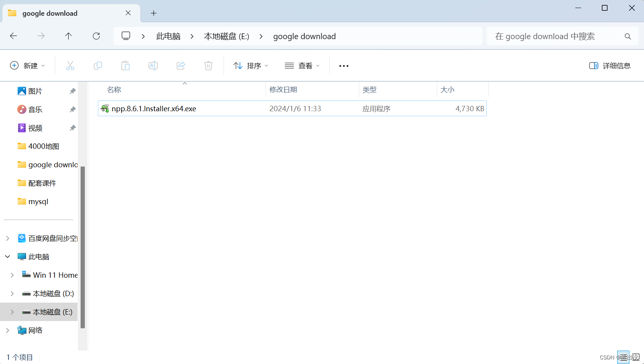Refresh the current folder view

click(96, 36)
